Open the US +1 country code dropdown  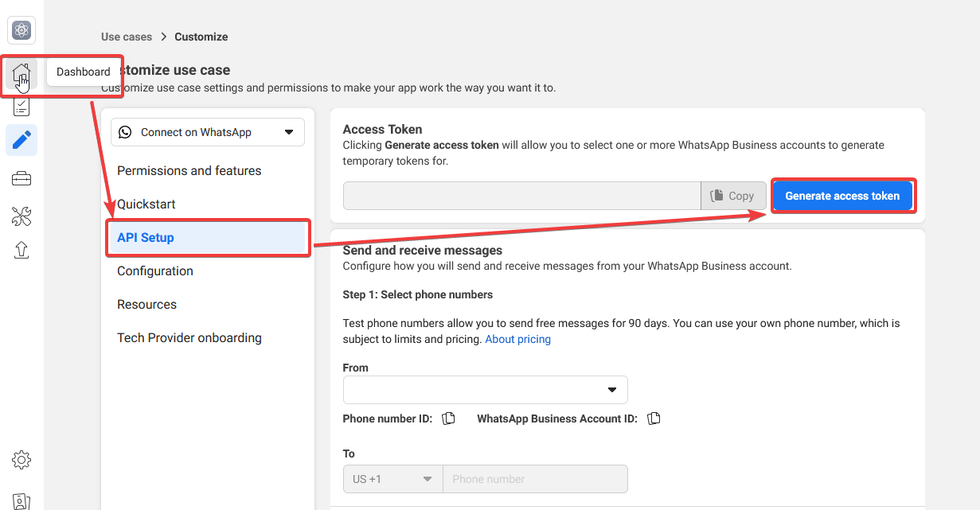tap(392, 479)
